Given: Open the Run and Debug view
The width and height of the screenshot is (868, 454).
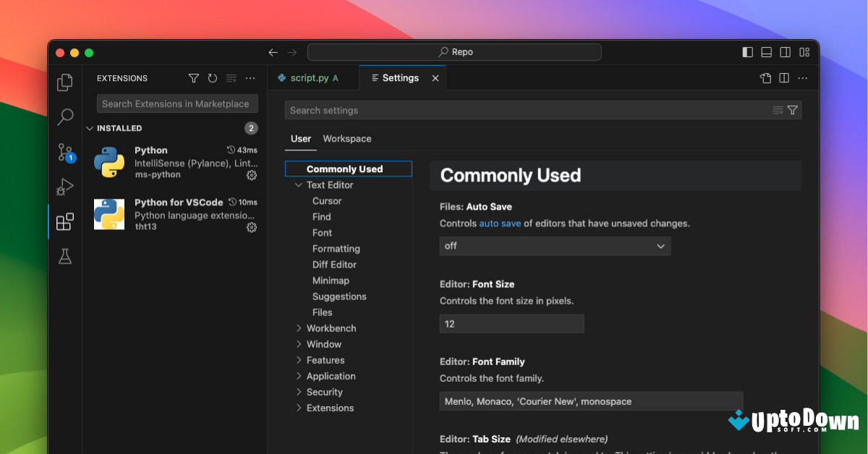Looking at the screenshot, I should pos(64,187).
